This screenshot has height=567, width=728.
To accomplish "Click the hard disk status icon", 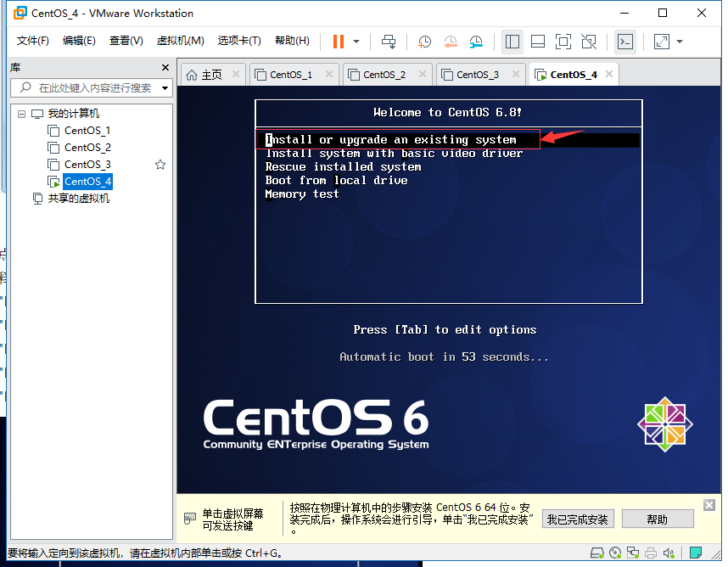I will point(596,553).
